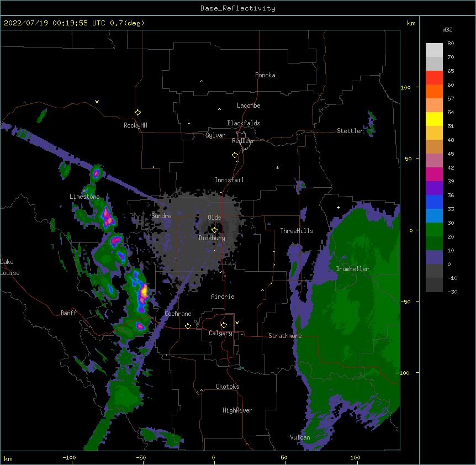
Task: Click the Olds label
Action: click(x=214, y=218)
